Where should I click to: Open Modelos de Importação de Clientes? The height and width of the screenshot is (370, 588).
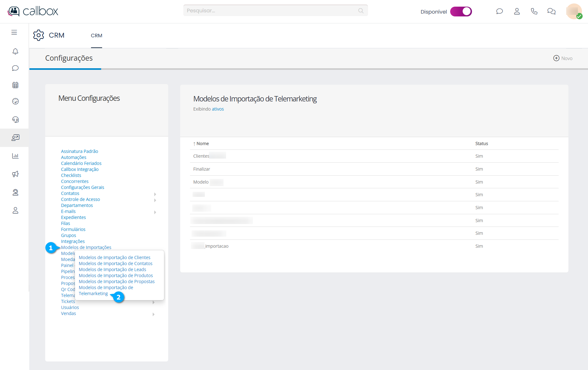click(114, 258)
